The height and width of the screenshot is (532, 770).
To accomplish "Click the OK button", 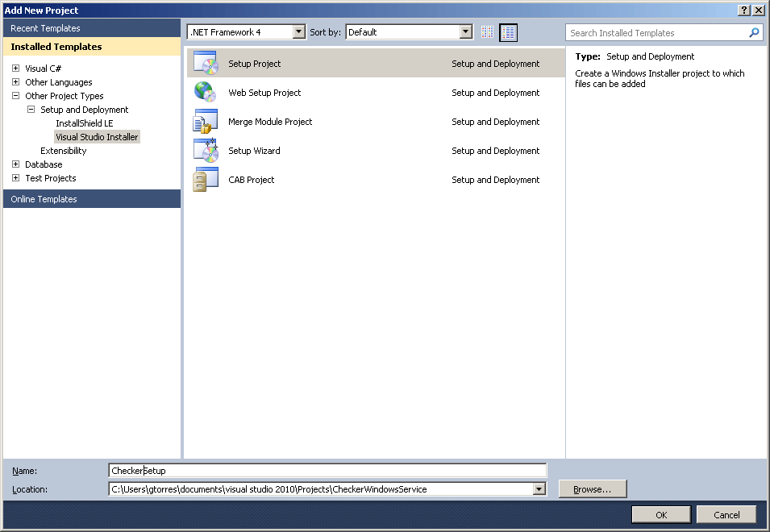I will click(x=661, y=514).
